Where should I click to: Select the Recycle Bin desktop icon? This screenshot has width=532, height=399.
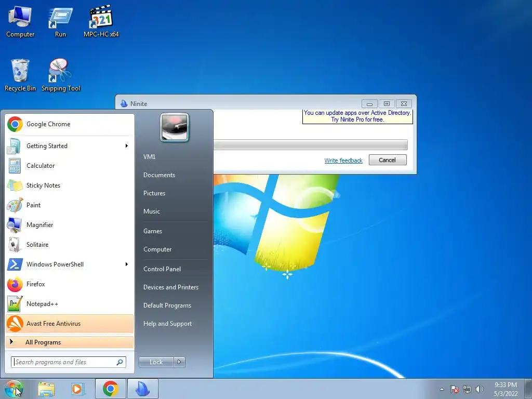(20, 75)
